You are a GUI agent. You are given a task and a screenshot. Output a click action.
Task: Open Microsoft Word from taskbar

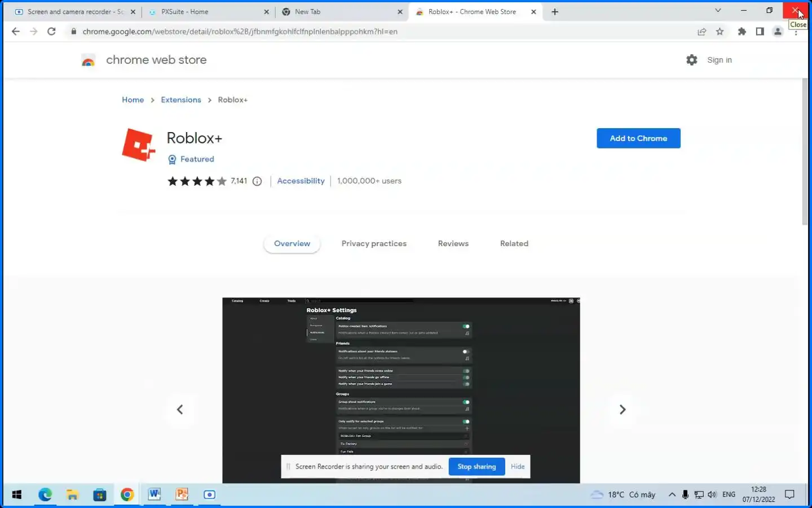point(155,495)
